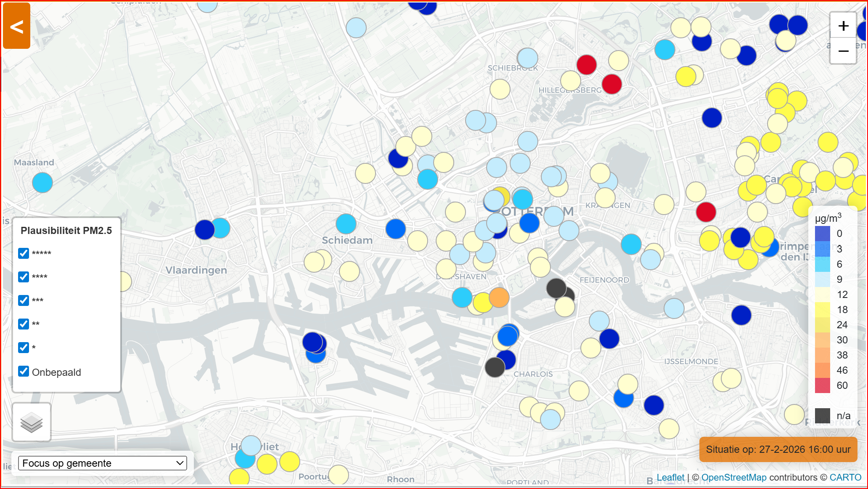This screenshot has height=489, width=868.
Task: Click the Rhoon place label
Action: pos(401,479)
